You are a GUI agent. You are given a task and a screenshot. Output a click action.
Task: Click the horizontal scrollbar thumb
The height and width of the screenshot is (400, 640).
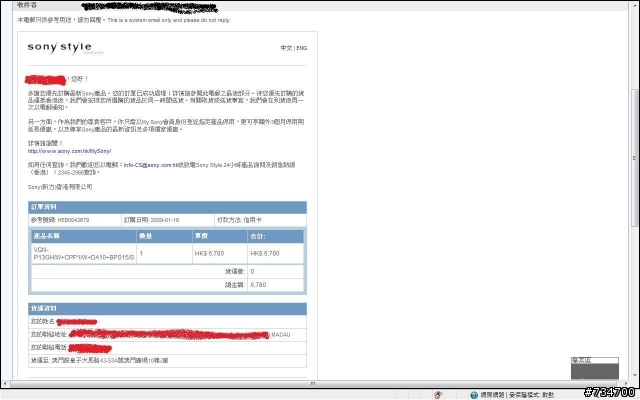pos(313,383)
